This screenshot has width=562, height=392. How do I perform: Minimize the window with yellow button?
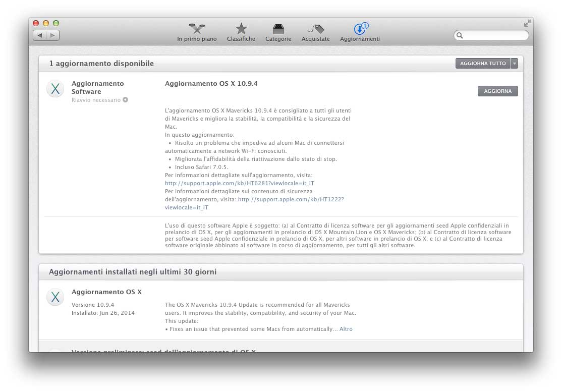click(46, 23)
